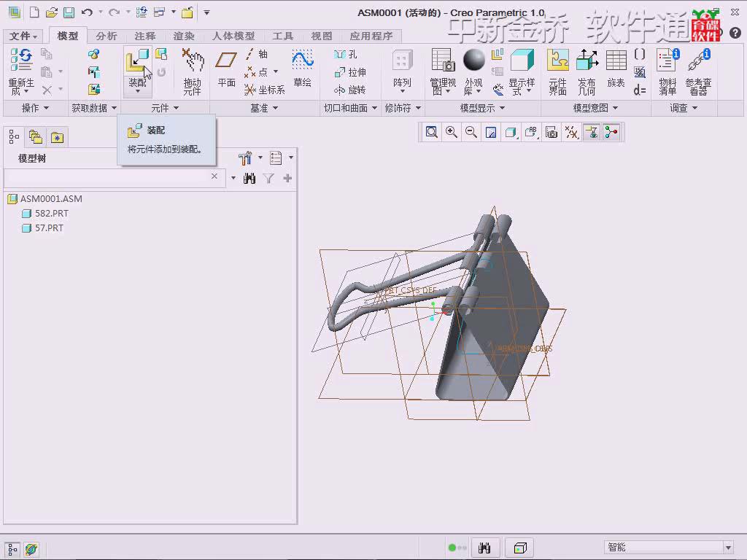Viewport: 747px width, 560px height.
Task: Expand the Model Display (模型显示) group
Action: tap(482, 108)
